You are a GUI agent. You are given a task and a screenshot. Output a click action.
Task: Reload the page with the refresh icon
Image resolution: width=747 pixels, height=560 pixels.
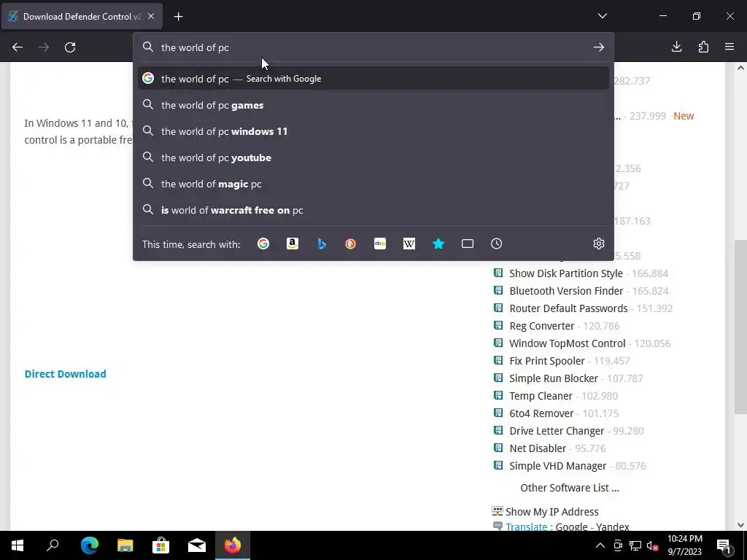tap(70, 47)
